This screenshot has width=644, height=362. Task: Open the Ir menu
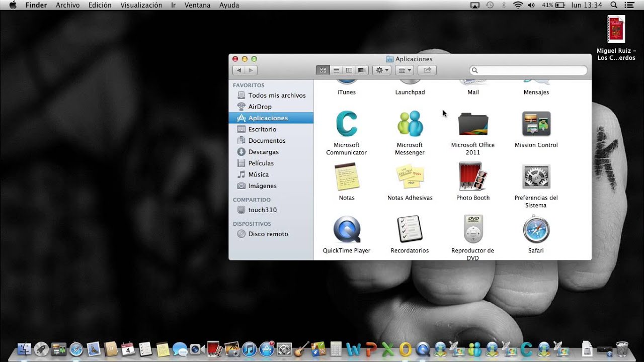174,5
